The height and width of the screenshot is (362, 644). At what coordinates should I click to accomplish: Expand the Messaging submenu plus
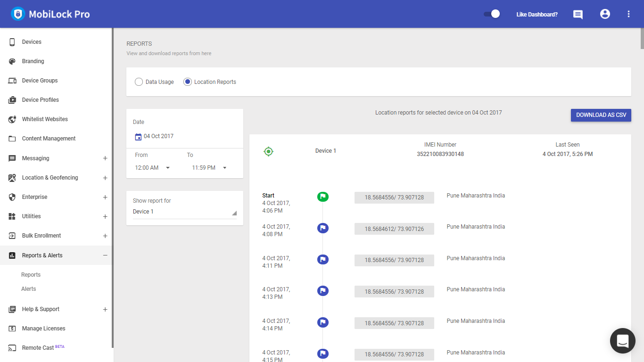coord(105,158)
